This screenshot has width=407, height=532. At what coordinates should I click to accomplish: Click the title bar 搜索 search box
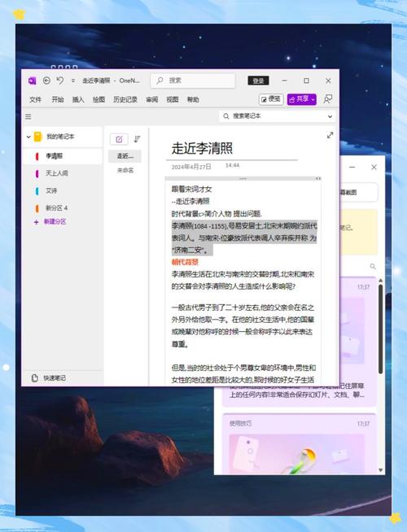pos(193,81)
